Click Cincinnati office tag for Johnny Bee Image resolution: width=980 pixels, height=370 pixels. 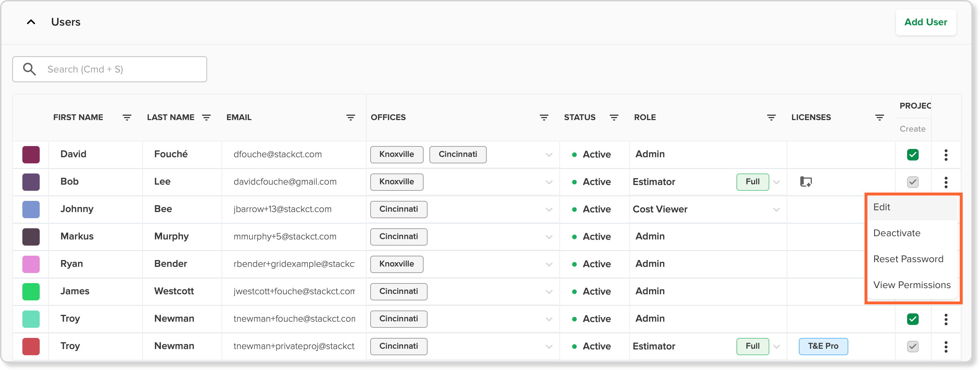pyautogui.click(x=398, y=209)
